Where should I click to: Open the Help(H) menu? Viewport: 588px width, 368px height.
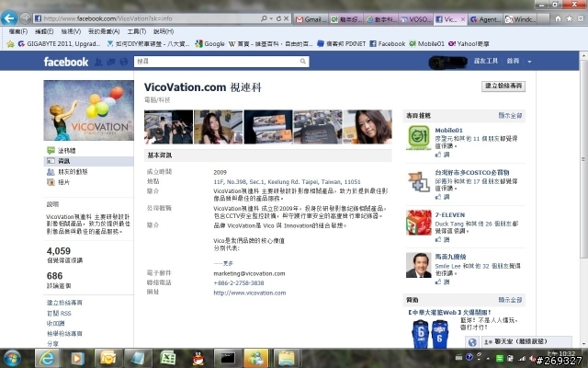[164, 31]
